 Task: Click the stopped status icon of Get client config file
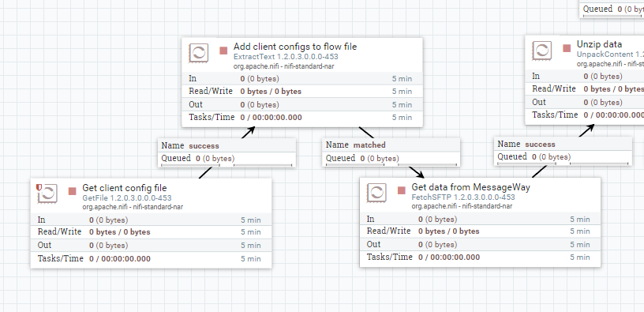tap(73, 191)
